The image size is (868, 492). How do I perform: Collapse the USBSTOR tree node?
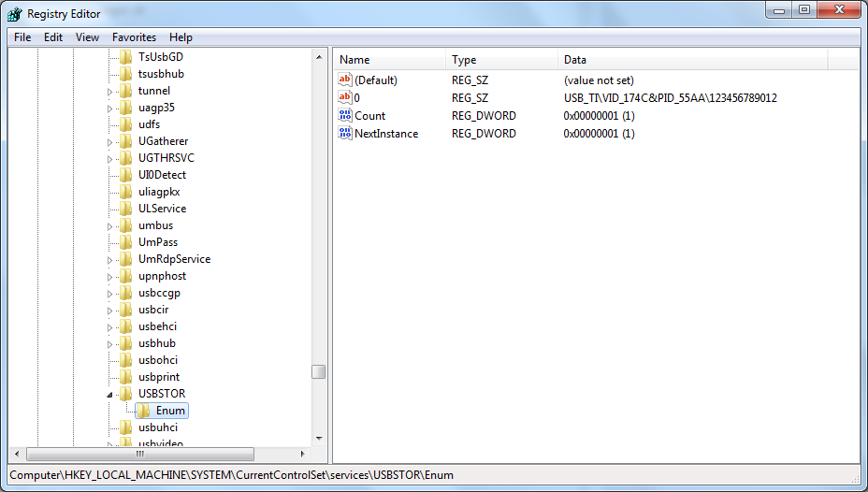click(109, 394)
